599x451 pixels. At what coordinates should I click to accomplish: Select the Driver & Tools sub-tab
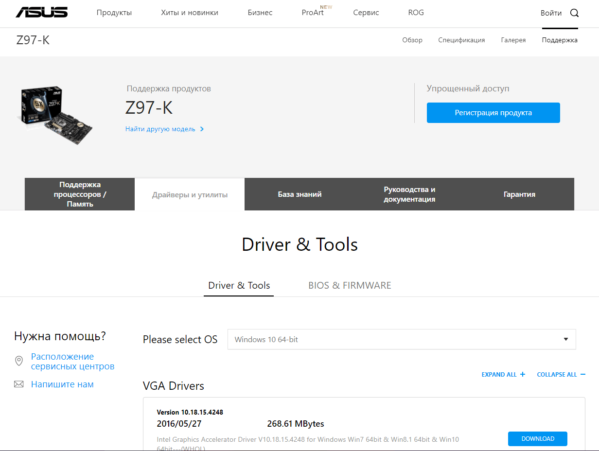pyautogui.click(x=239, y=286)
